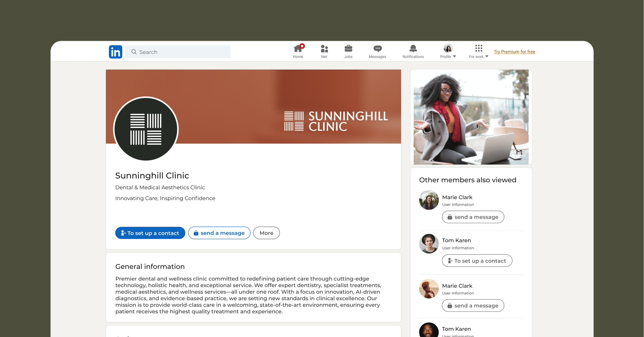Click the clinic's send a message button
The width and height of the screenshot is (644, 337).
coord(219,233)
